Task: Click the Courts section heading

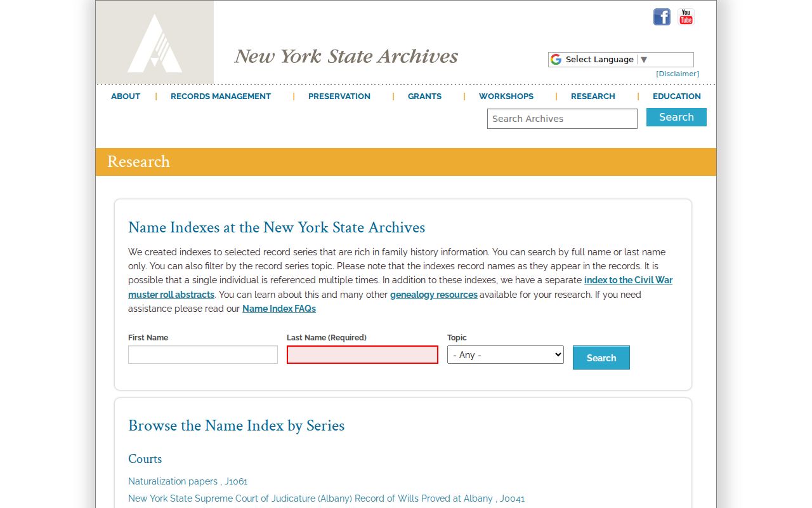Action: tap(145, 459)
